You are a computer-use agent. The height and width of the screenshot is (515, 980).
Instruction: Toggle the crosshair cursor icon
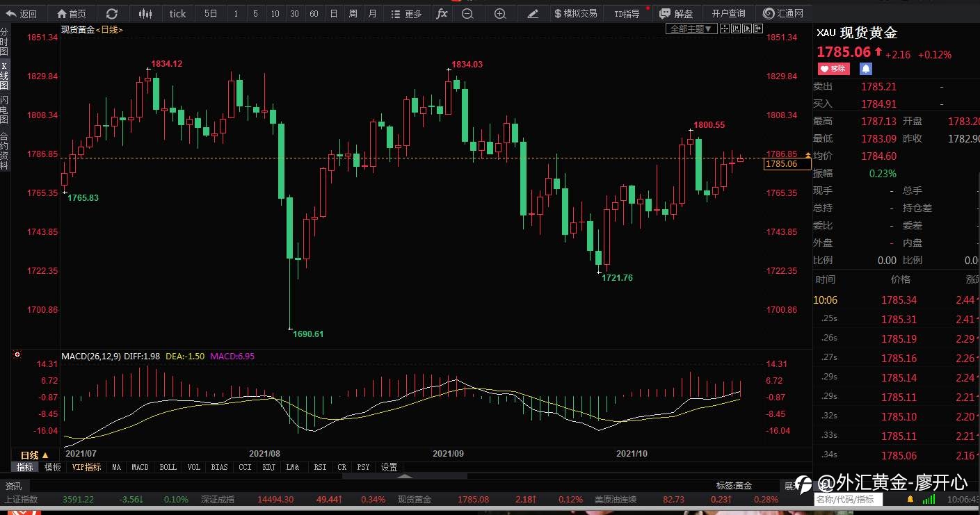point(725,28)
